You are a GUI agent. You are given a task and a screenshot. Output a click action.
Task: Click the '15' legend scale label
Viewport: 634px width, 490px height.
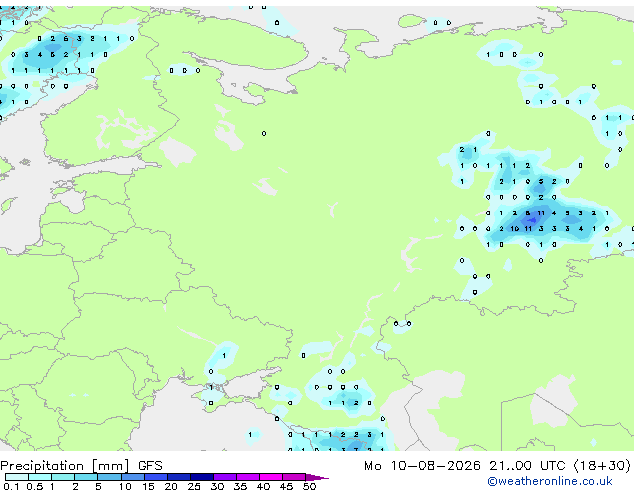tap(148, 486)
